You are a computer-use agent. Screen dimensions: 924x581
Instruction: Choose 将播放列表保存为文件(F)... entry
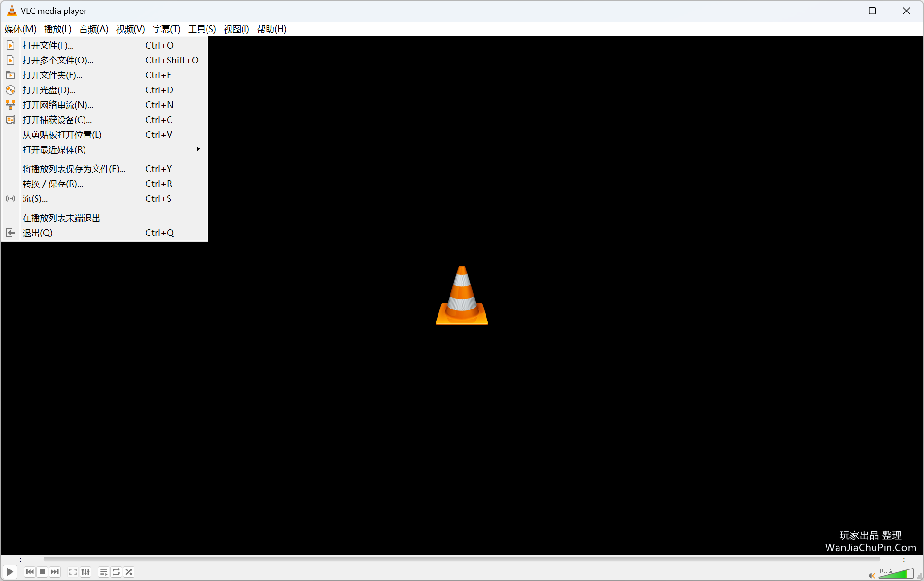[105, 169]
